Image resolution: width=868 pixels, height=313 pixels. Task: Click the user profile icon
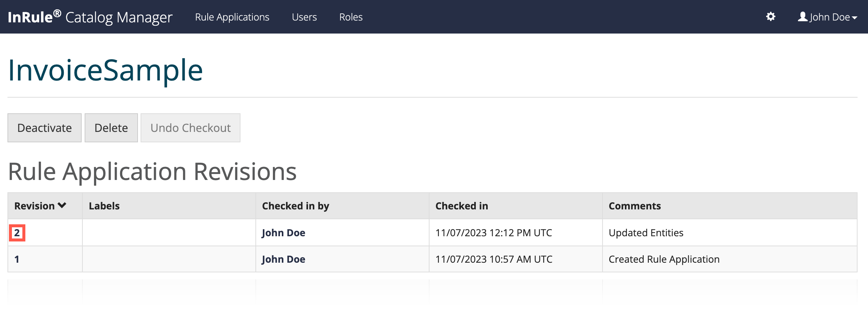point(802,17)
